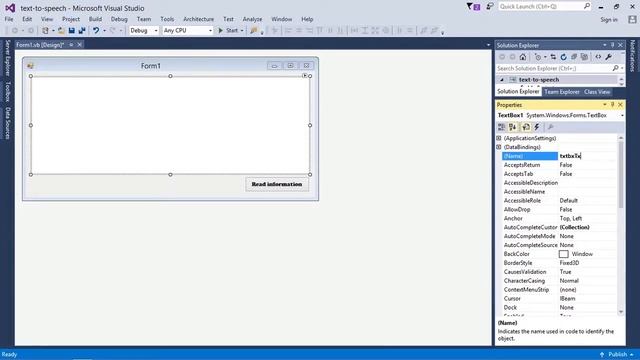Open the Build menu
This screenshot has width=640, height=360.
click(x=96, y=19)
